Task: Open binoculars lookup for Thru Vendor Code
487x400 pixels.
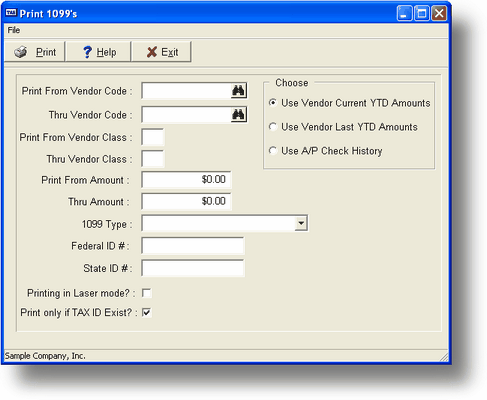Action: [x=238, y=115]
